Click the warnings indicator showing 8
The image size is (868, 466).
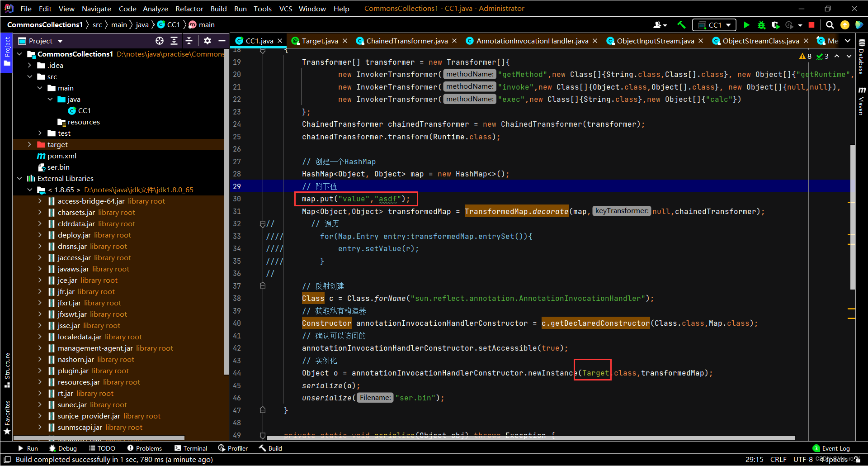pos(805,56)
